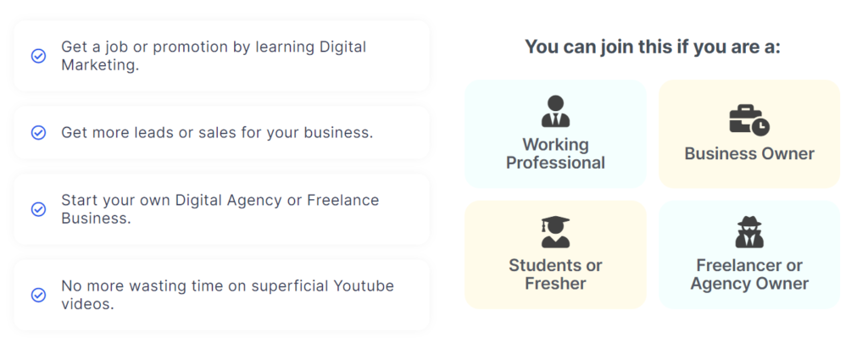Click checkmark icon beside Youtube videos item
Screen dimensions: 868x349
38,295
